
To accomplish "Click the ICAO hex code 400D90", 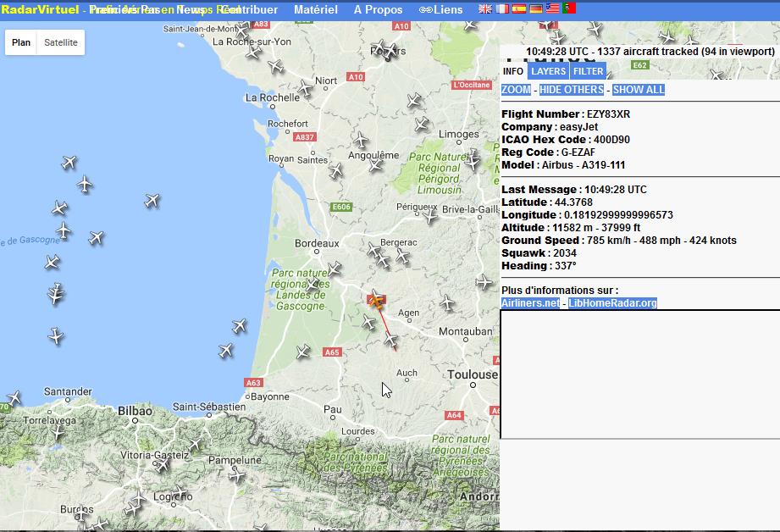I will tap(611, 139).
